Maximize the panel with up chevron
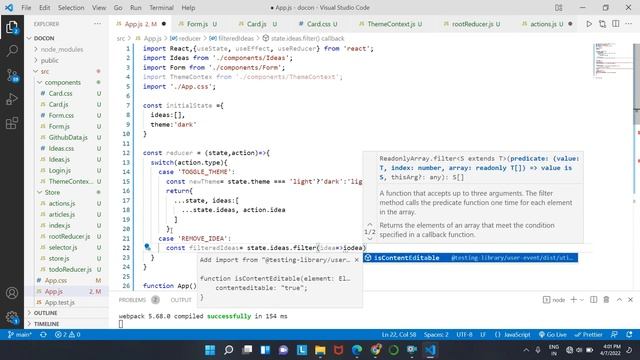Screen dimensions: 640x360 (619, 300)
